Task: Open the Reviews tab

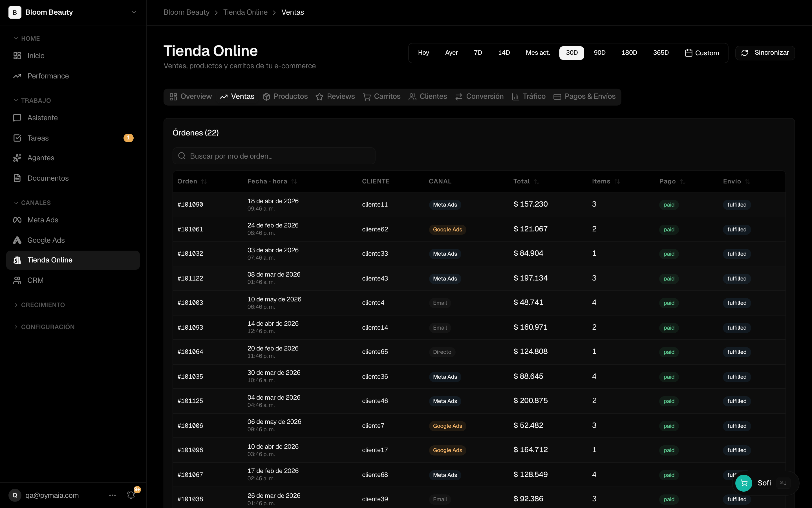Action: [335, 97]
